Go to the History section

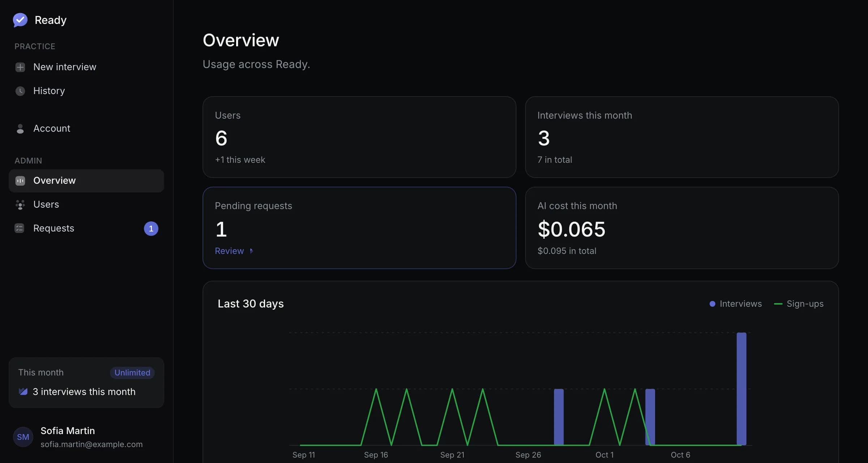pos(86,91)
